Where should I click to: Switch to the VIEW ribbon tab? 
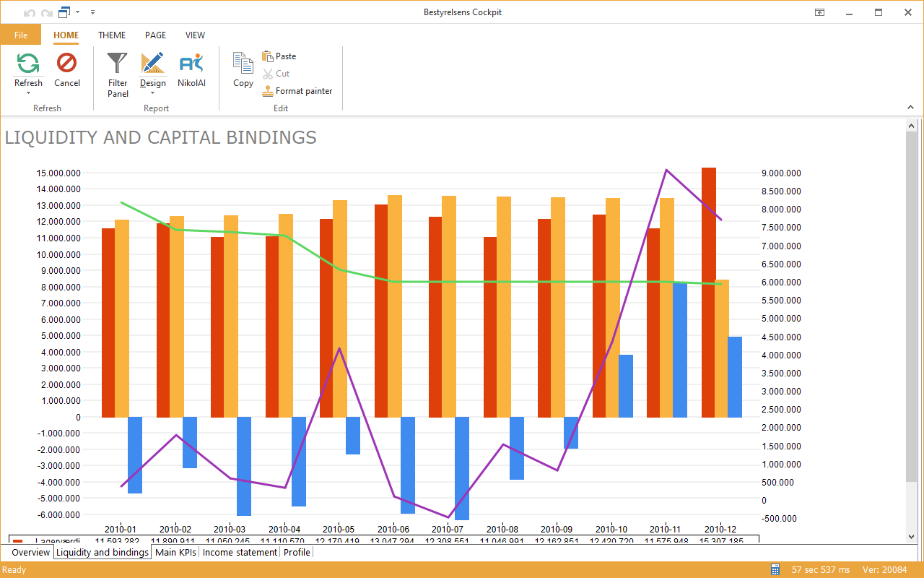coord(195,35)
